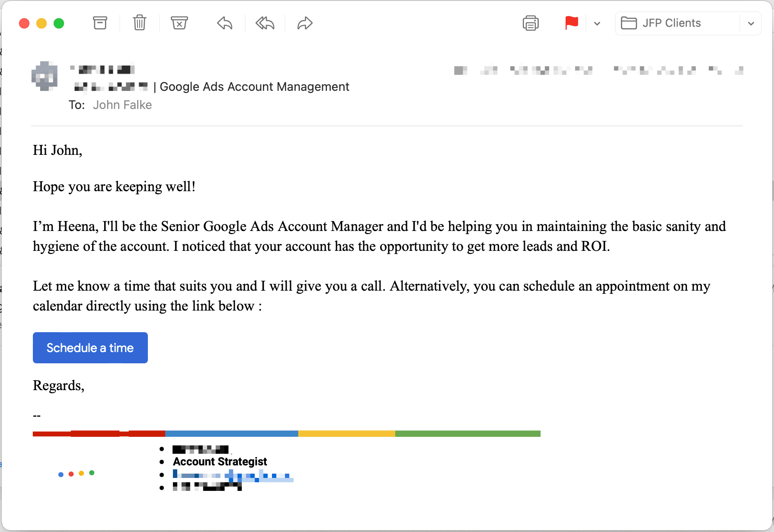The image size is (774, 532).
Task: Click the colored dots logo in signature
Action: (76, 474)
